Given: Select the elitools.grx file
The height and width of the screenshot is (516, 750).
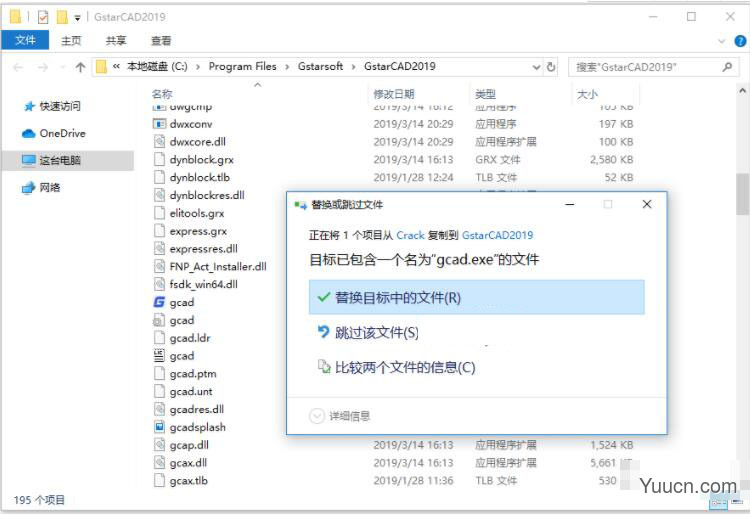Looking at the screenshot, I should click(x=197, y=213).
